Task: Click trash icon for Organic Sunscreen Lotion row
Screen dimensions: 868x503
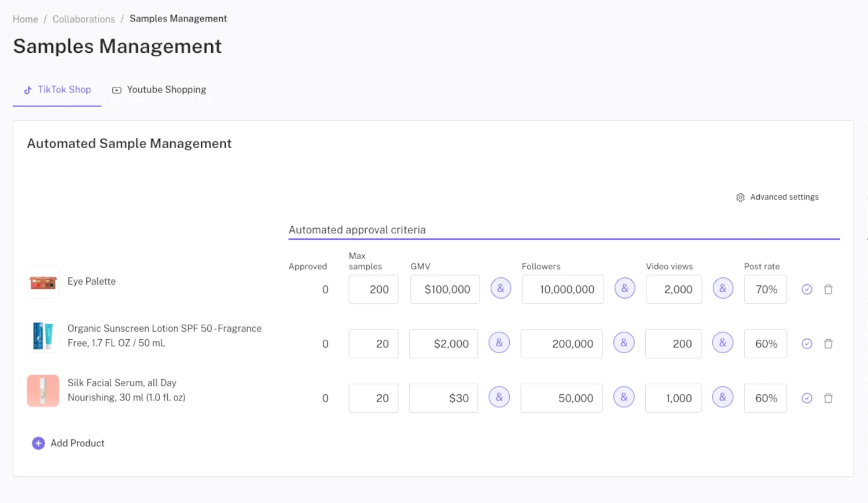Action: [x=828, y=344]
